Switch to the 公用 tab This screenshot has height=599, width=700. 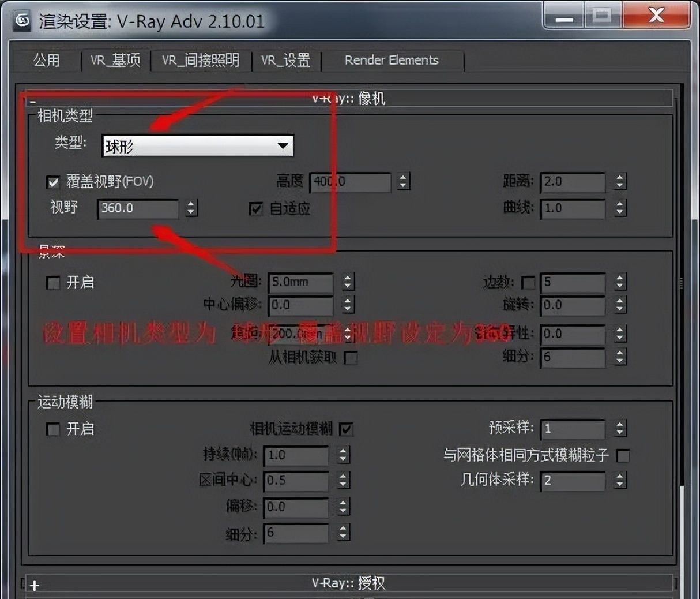(x=47, y=60)
